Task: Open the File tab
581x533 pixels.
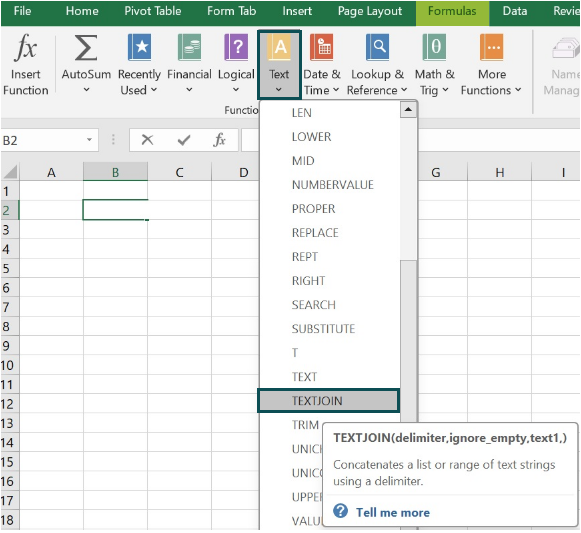Action: (x=22, y=11)
